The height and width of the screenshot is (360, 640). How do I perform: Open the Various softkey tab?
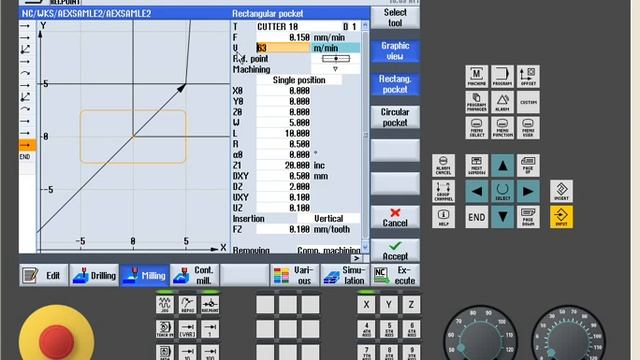click(x=294, y=276)
